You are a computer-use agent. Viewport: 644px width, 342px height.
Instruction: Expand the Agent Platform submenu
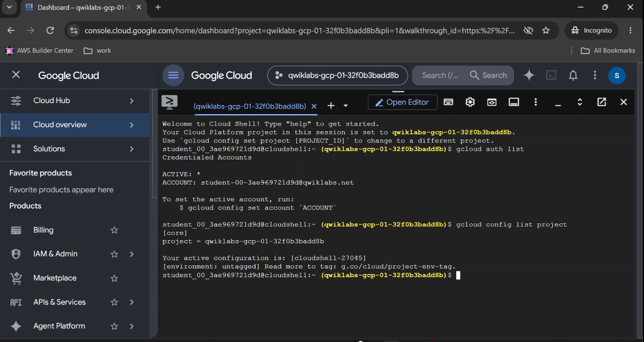(x=132, y=326)
